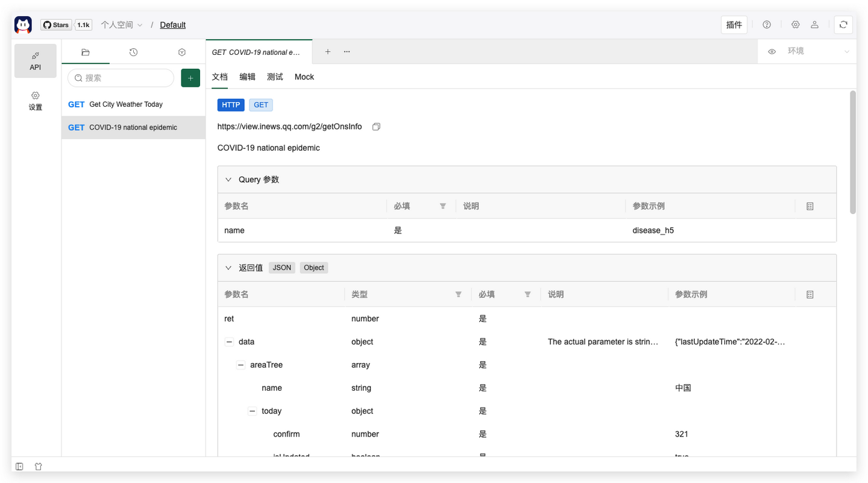Open the request history (clock) panel

tap(133, 52)
